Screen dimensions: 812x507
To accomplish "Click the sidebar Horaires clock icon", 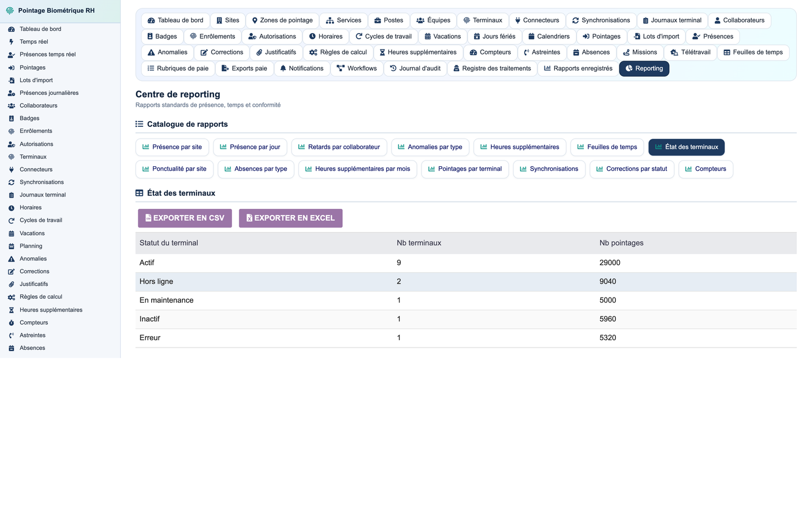I will tap(11, 208).
